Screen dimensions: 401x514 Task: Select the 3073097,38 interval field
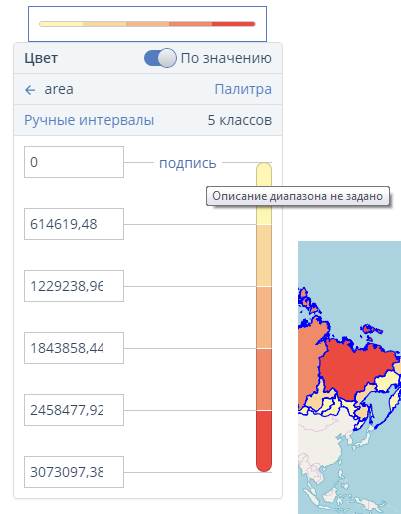[74, 472]
